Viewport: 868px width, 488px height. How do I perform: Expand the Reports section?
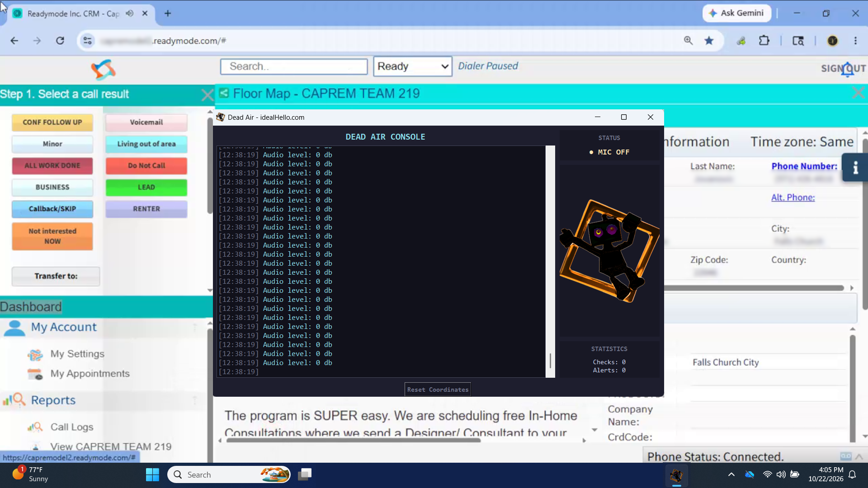pyautogui.click(x=53, y=400)
